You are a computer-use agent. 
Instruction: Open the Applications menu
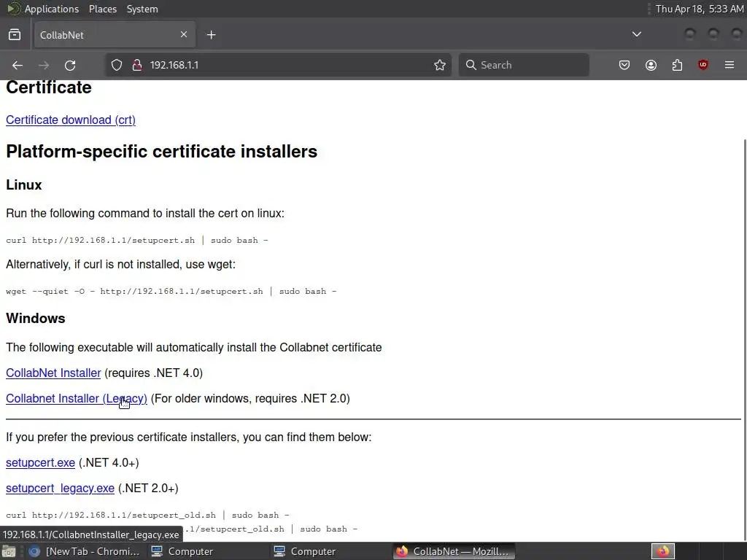tap(52, 9)
